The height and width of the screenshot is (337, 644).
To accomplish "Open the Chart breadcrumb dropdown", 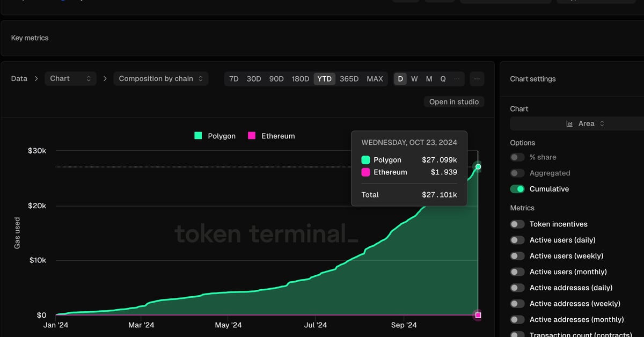I will point(70,78).
